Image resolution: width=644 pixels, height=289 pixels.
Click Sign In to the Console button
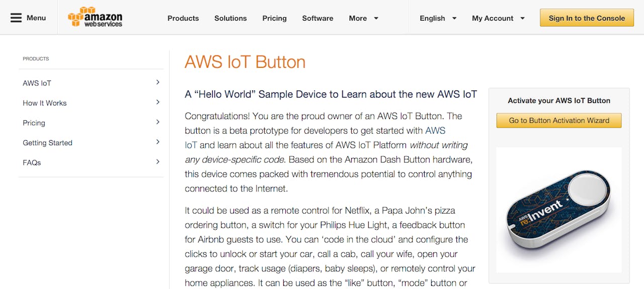point(587,18)
